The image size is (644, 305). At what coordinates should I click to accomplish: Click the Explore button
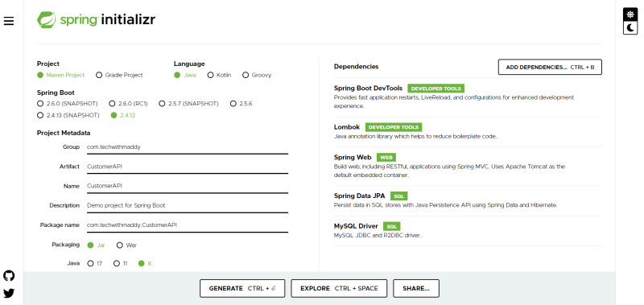click(x=339, y=289)
